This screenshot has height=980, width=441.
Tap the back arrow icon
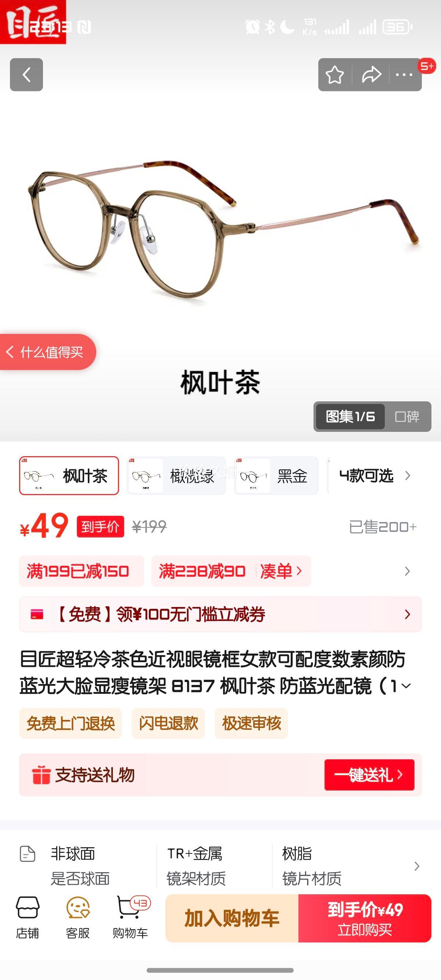point(26,75)
